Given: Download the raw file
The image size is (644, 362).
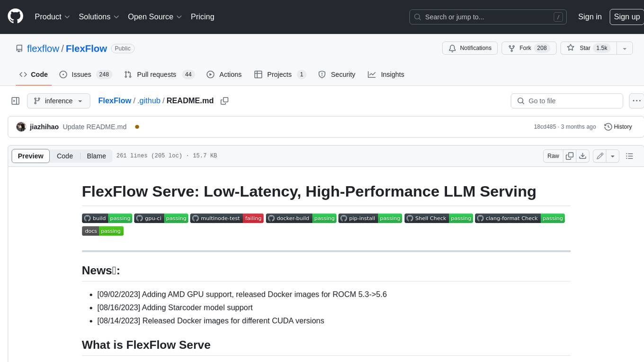Looking at the screenshot, I should (x=583, y=156).
